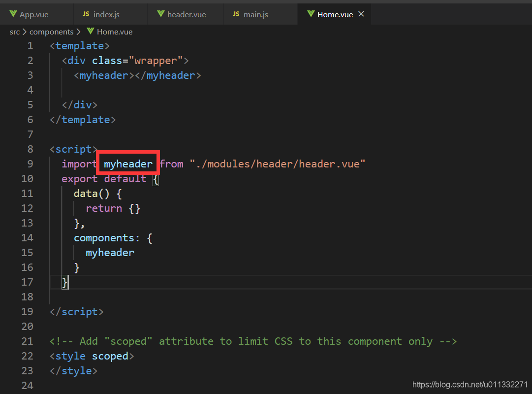The height and width of the screenshot is (394, 532).
Task: Click line number 17 in gutter
Action: tap(27, 282)
